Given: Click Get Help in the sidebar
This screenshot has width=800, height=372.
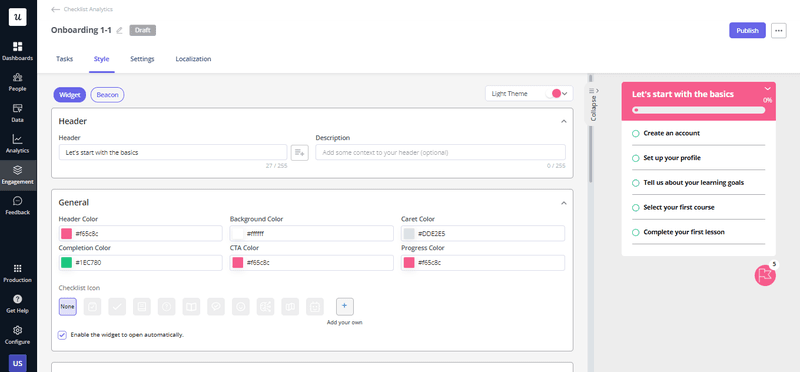Looking at the screenshot, I should pyautogui.click(x=18, y=304).
